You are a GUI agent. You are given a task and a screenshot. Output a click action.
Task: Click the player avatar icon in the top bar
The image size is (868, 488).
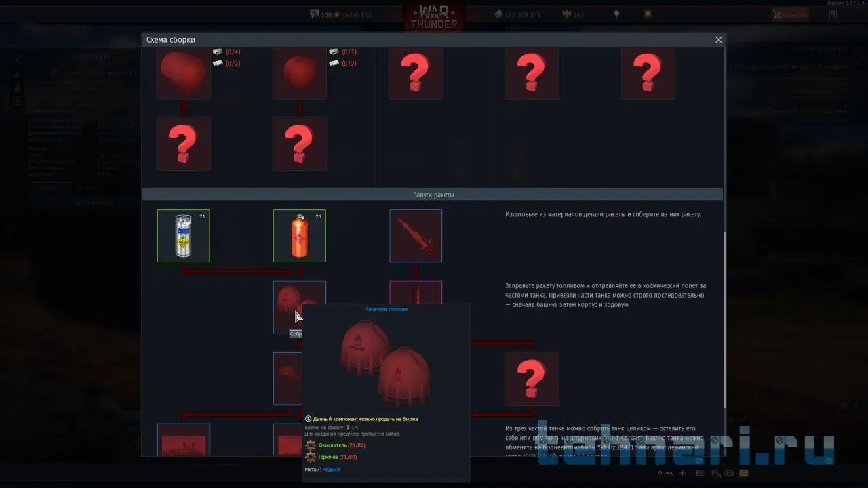315,14
